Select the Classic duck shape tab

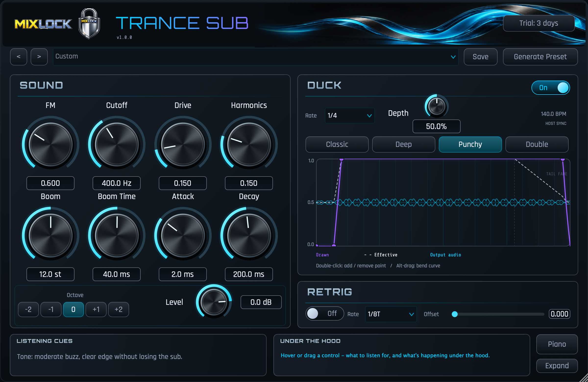(337, 144)
